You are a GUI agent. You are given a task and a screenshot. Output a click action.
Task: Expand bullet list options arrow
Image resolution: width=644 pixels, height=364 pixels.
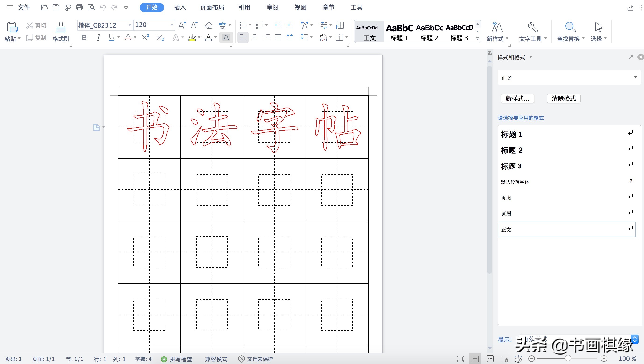(250, 25)
